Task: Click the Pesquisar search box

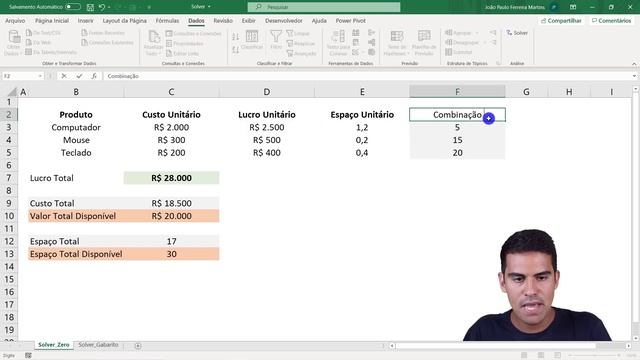Action: pyautogui.click(x=324, y=7)
